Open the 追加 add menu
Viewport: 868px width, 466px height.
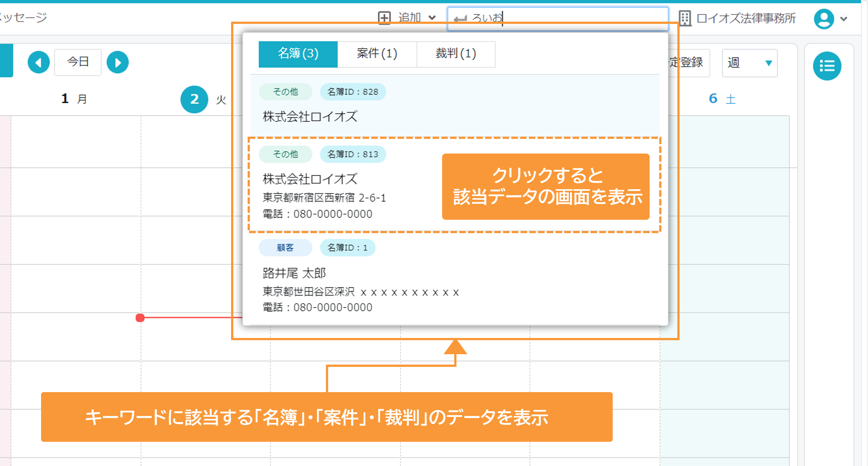click(x=407, y=18)
